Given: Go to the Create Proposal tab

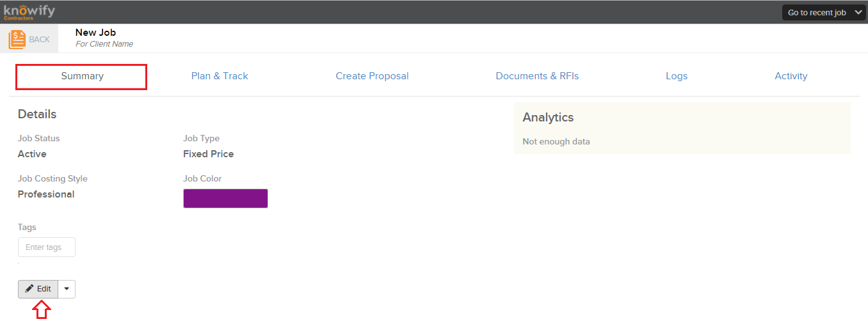Looking at the screenshot, I should point(372,76).
